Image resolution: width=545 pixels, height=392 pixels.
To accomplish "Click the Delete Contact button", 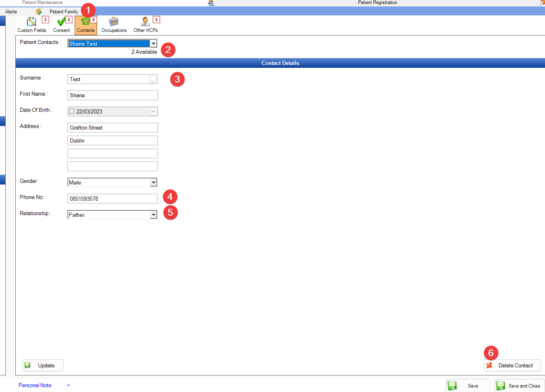I will click(x=512, y=365).
